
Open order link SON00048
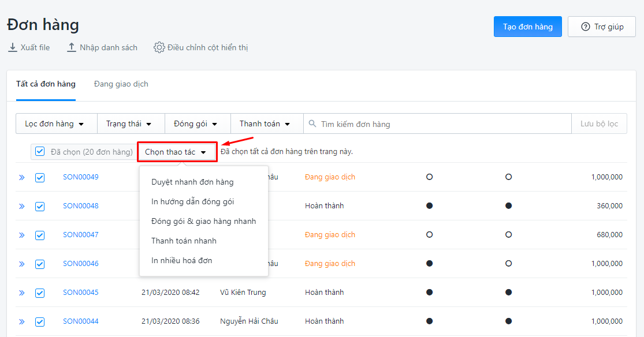pos(80,205)
